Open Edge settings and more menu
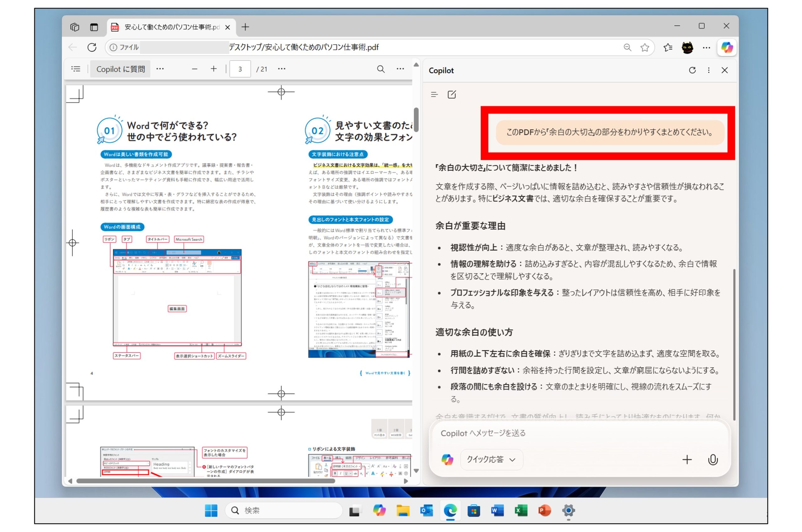Image resolution: width=802 pixels, height=532 pixels. point(707,48)
